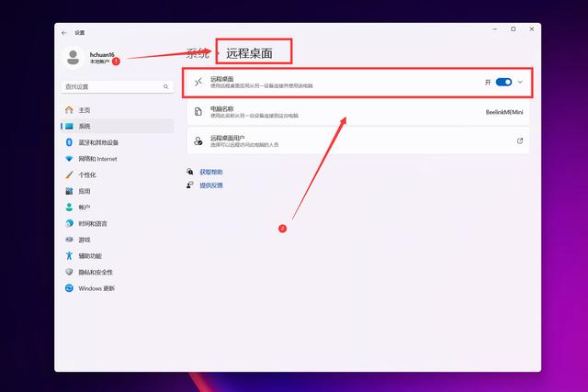The width and height of the screenshot is (588, 392).
Task: Select 系统 in the sidebar
Action: tap(117, 126)
